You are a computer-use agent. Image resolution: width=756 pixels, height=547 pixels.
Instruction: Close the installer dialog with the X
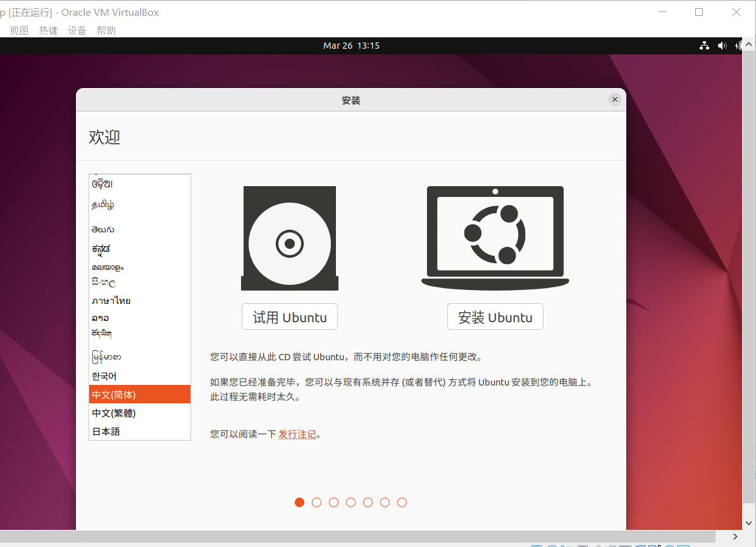coord(615,99)
